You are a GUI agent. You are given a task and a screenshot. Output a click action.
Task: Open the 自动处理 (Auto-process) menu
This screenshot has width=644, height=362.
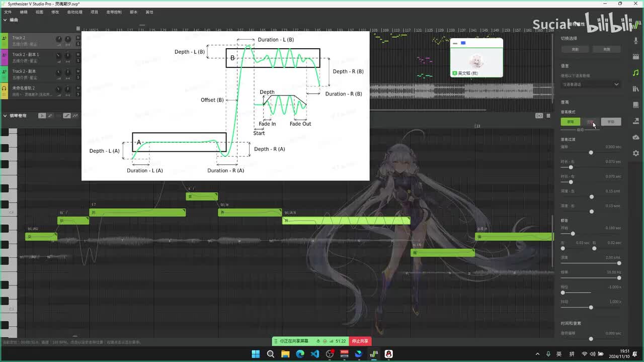point(74,12)
